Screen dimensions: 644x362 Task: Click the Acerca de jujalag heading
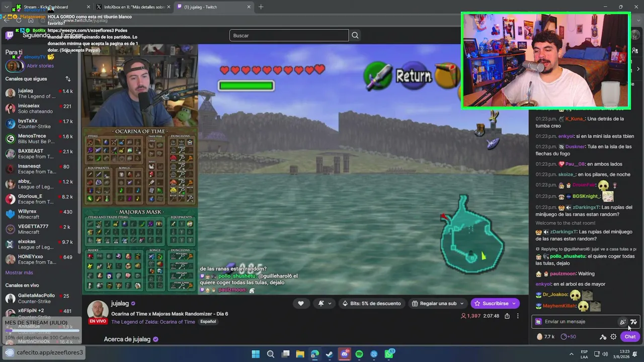click(x=127, y=339)
